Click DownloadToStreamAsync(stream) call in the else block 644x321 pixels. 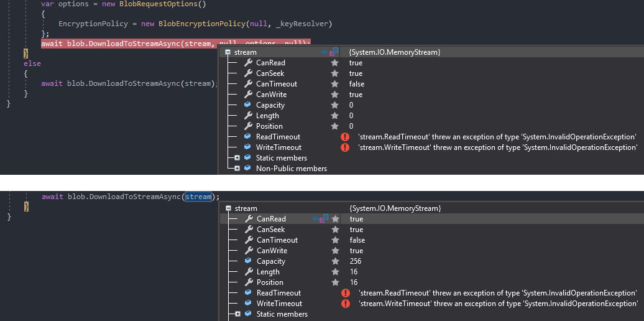tap(151, 83)
